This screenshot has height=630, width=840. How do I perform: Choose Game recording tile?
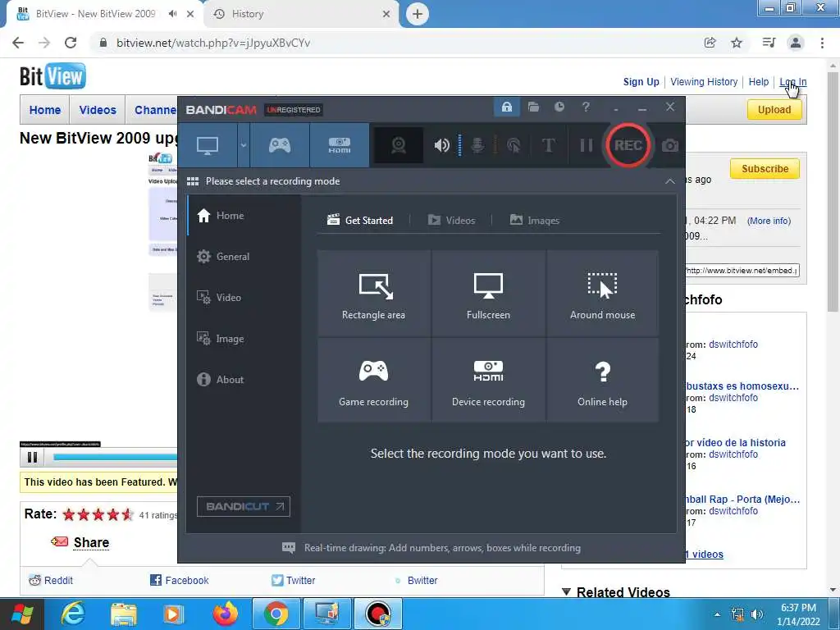click(x=374, y=381)
